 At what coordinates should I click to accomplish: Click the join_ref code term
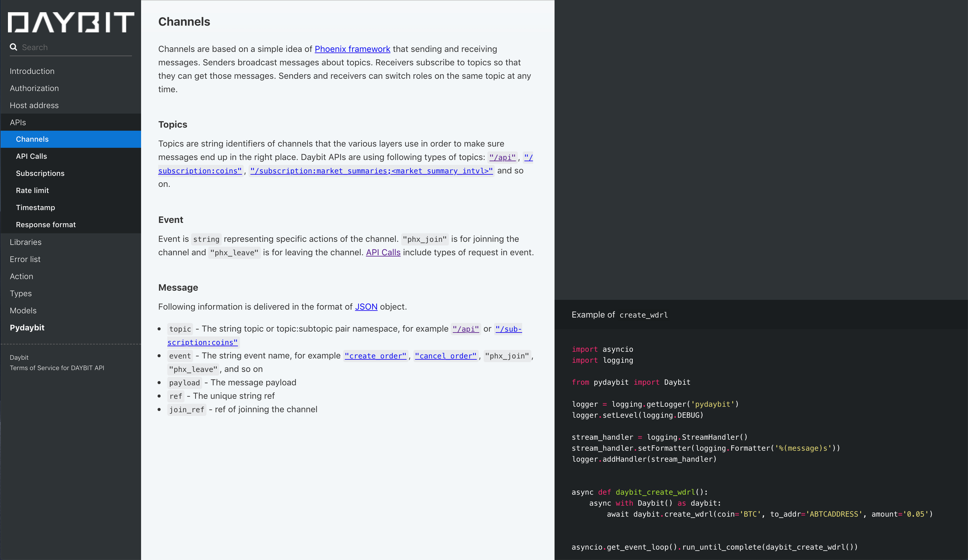(187, 410)
